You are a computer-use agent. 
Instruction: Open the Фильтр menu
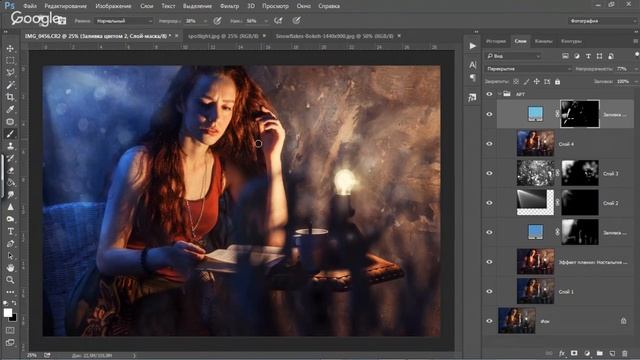tap(229, 6)
